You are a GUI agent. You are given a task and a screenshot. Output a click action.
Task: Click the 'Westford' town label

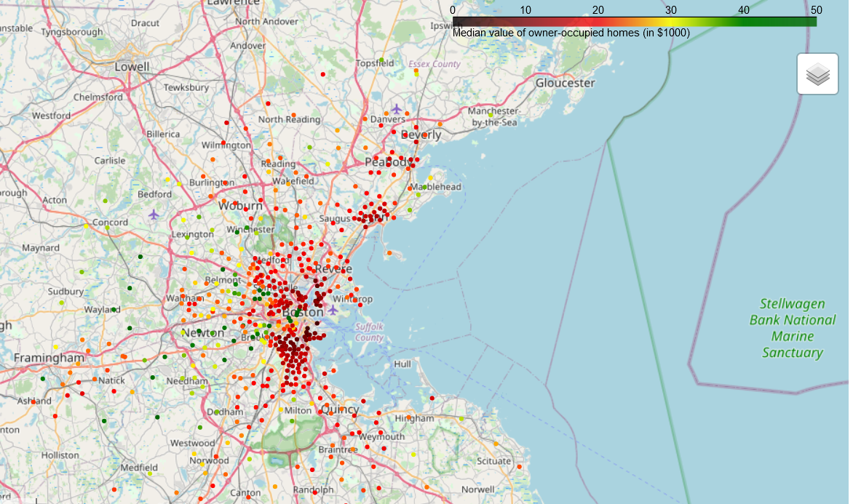[51, 116]
